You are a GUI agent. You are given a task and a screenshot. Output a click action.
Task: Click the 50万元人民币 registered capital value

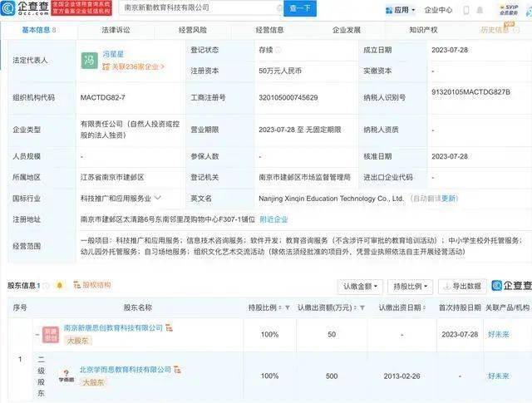click(x=280, y=71)
